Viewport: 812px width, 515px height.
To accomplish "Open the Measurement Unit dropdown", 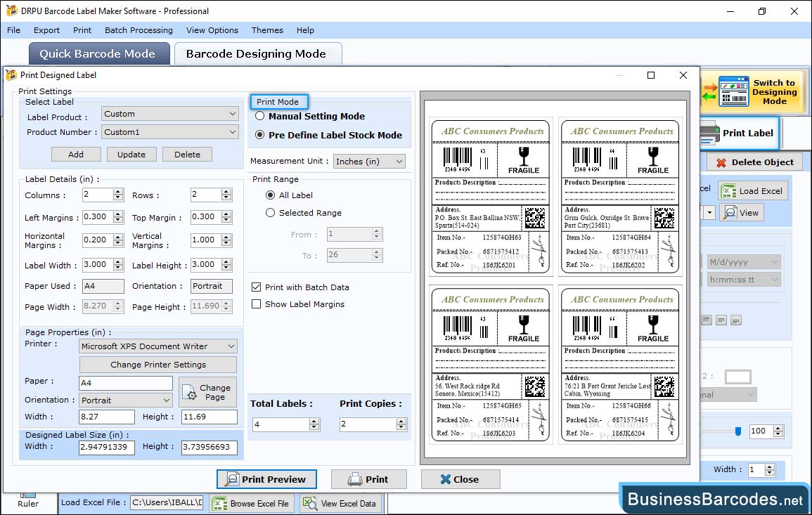I will pos(369,162).
